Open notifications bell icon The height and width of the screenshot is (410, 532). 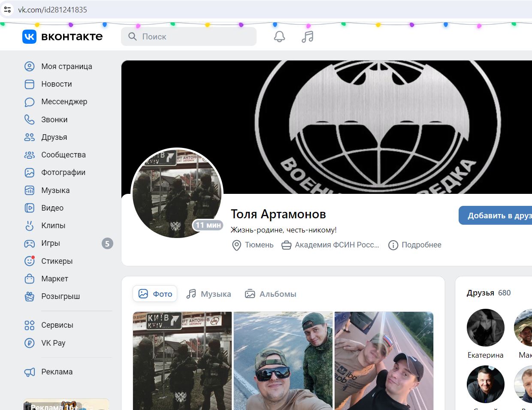point(279,36)
